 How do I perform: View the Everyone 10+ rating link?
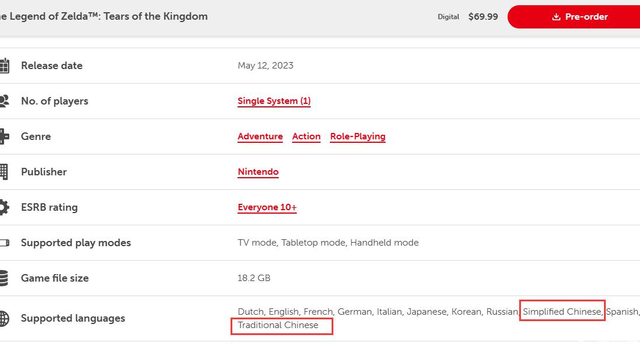267,207
